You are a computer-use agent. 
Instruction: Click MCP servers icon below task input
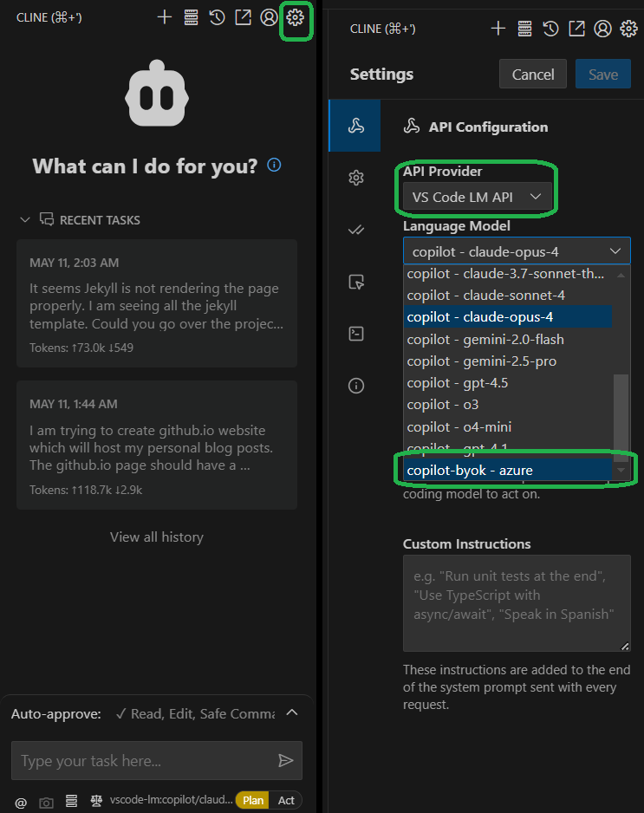coord(71,801)
